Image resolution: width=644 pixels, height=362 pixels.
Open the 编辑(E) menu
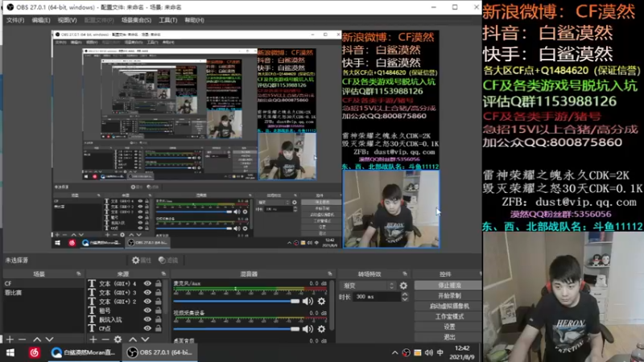pyautogui.click(x=41, y=20)
